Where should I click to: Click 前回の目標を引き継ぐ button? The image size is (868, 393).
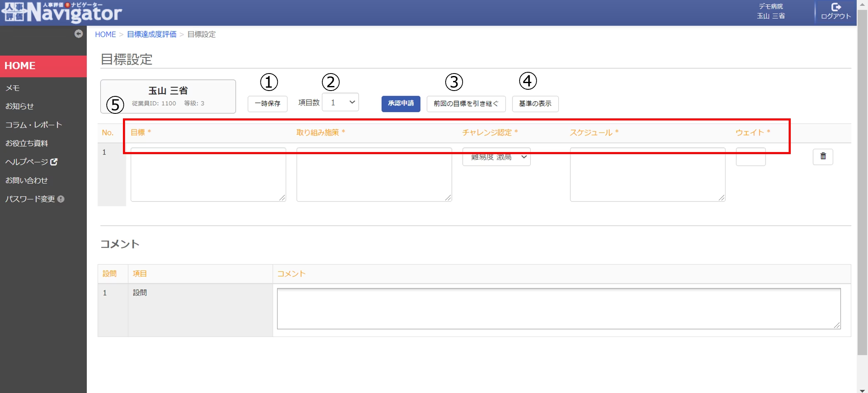pyautogui.click(x=466, y=103)
